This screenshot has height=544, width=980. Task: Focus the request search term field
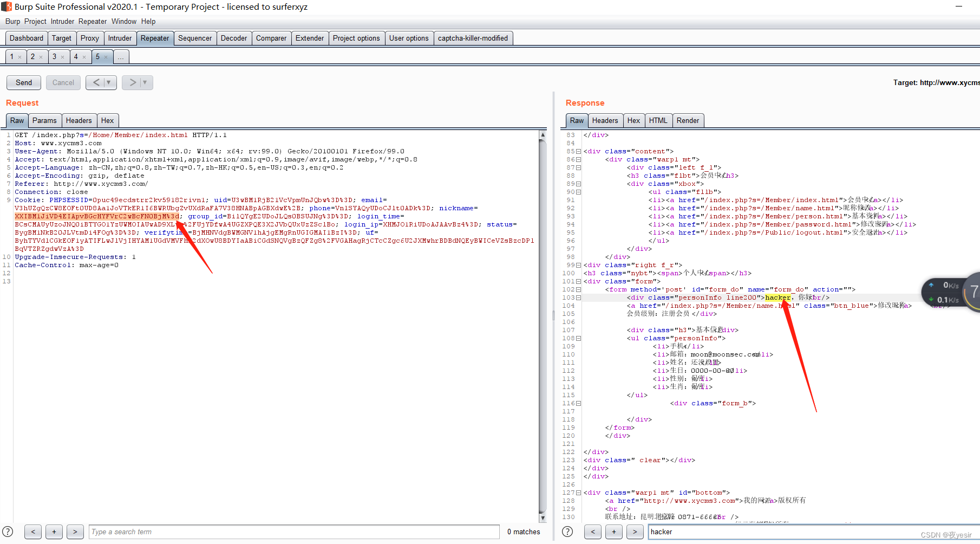[x=294, y=532]
